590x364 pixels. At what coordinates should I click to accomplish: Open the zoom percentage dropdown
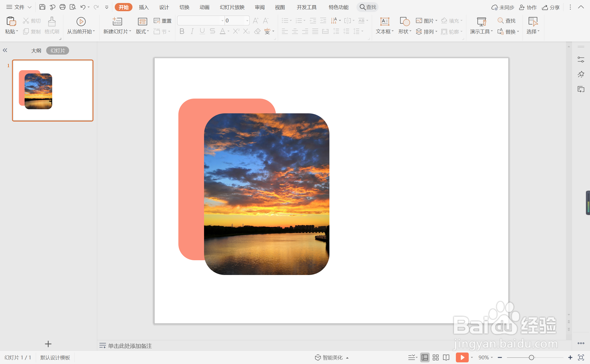pos(486,357)
